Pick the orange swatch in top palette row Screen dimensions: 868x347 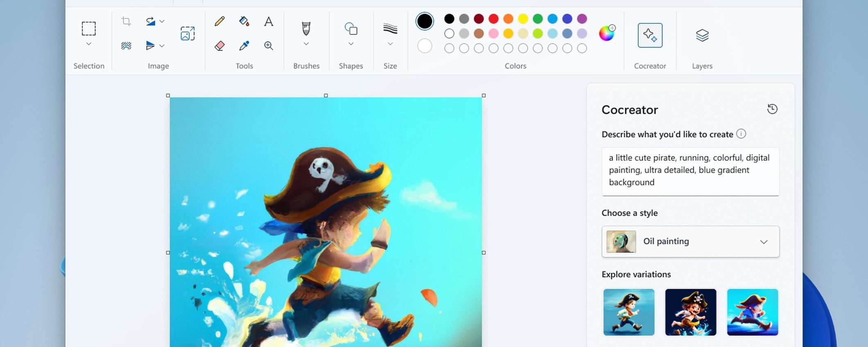(x=508, y=19)
